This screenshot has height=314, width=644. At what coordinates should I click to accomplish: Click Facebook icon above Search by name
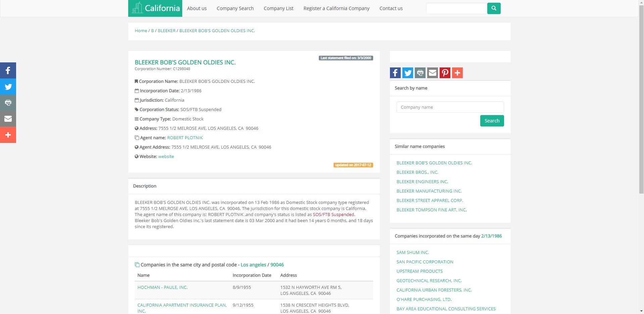tap(395, 73)
